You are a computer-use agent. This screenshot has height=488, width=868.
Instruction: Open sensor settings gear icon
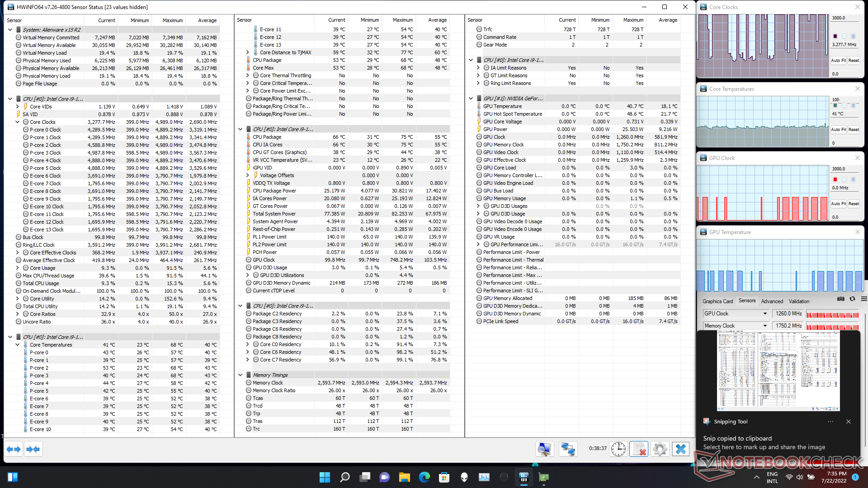660,449
